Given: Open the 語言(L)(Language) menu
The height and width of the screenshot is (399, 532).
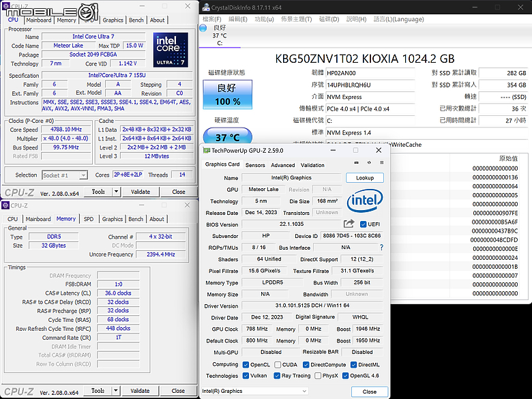Looking at the screenshot, I should click(399, 19).
